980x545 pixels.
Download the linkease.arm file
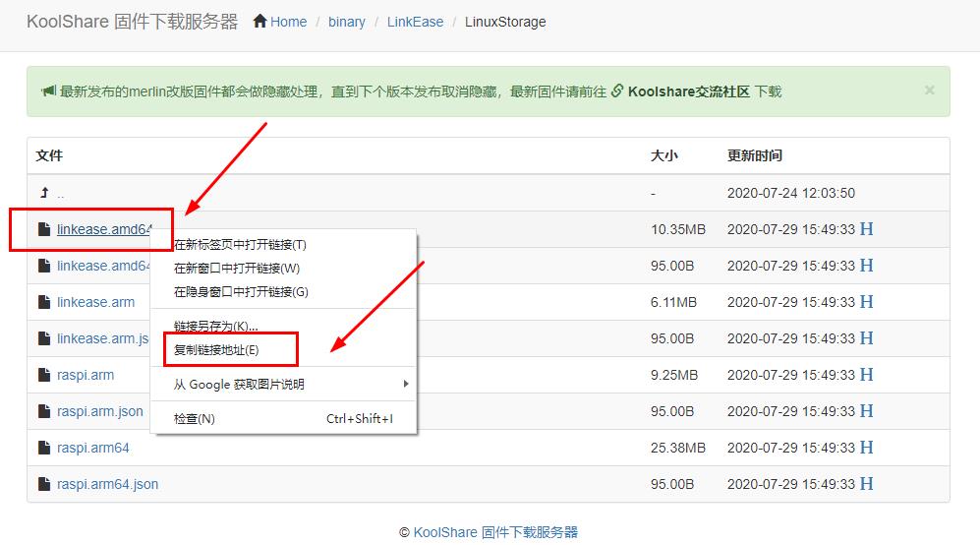point(95,302)
